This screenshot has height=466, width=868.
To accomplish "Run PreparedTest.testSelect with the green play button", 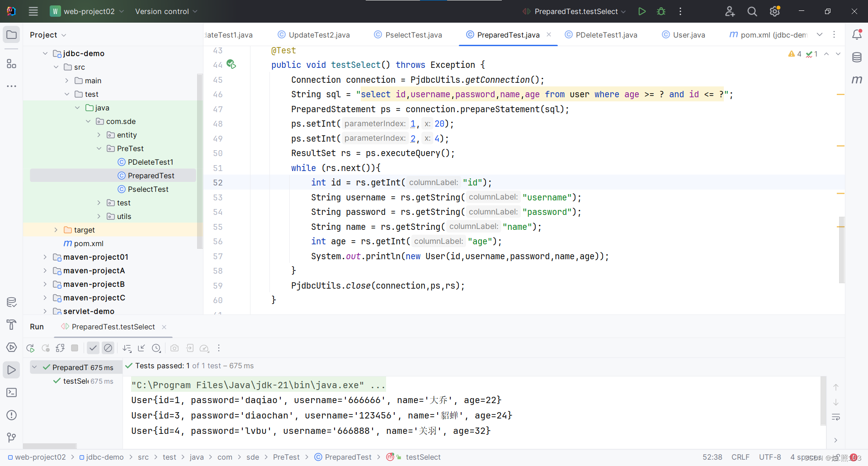I will tap(642, 11).
